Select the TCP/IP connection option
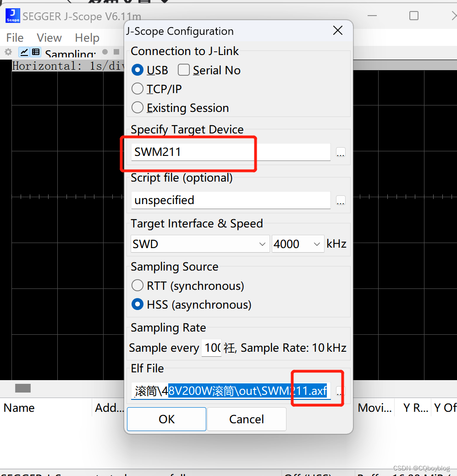 [x=137, y=89]
